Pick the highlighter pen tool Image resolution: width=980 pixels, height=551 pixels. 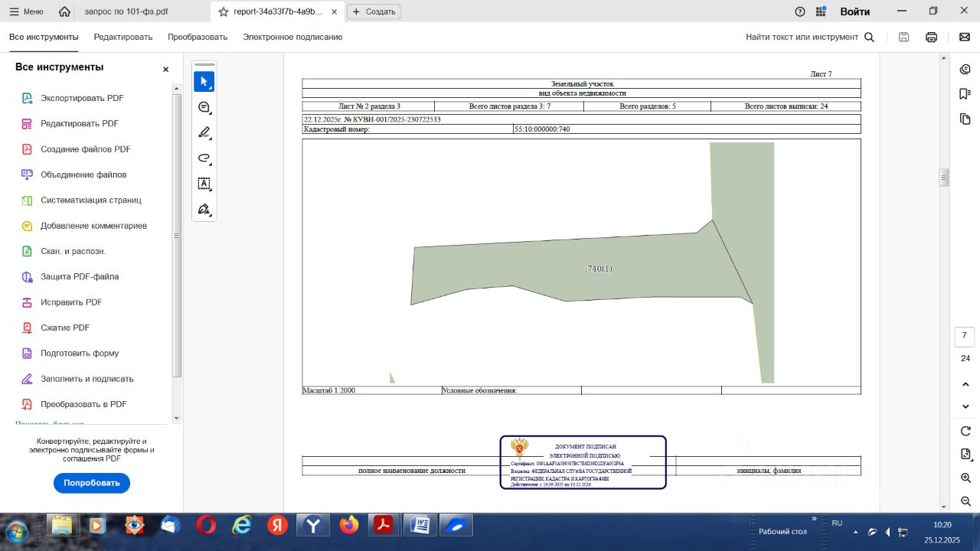click(204, 133)
